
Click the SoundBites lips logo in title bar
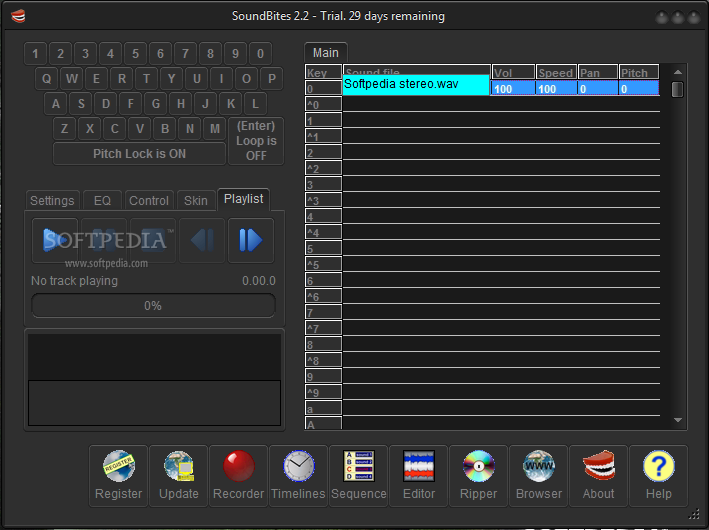18,16
